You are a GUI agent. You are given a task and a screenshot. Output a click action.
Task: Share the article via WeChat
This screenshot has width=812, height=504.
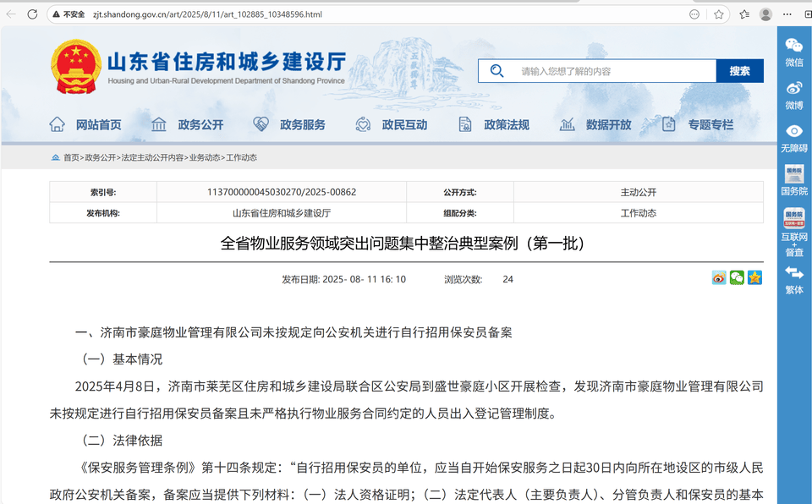[736, 277]
